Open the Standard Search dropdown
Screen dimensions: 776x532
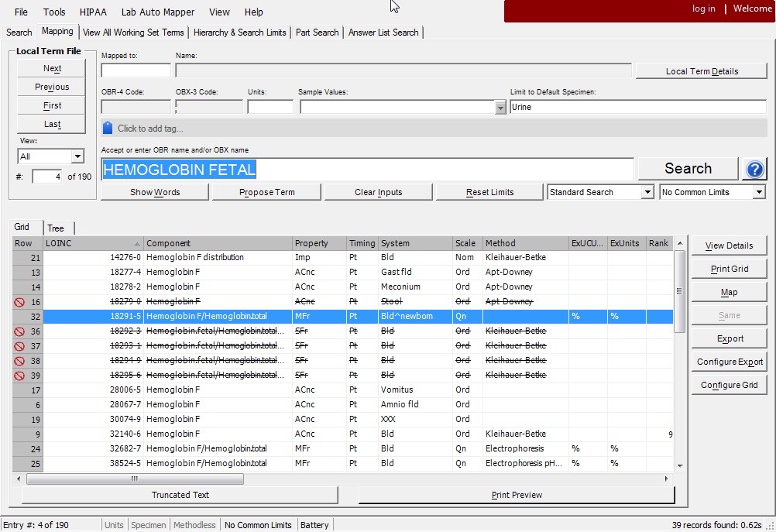click(647, 192)
